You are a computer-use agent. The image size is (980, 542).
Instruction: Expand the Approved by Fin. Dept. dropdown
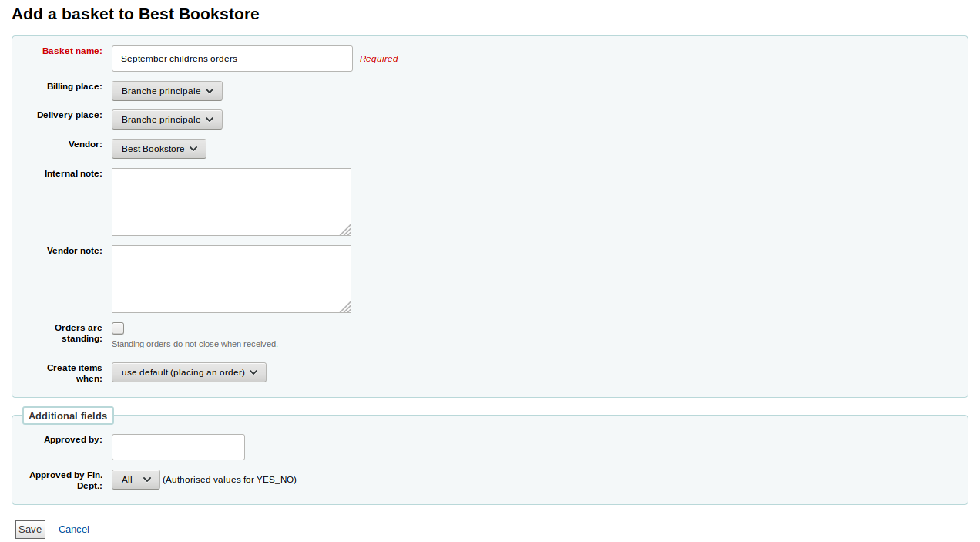point(136,480)
